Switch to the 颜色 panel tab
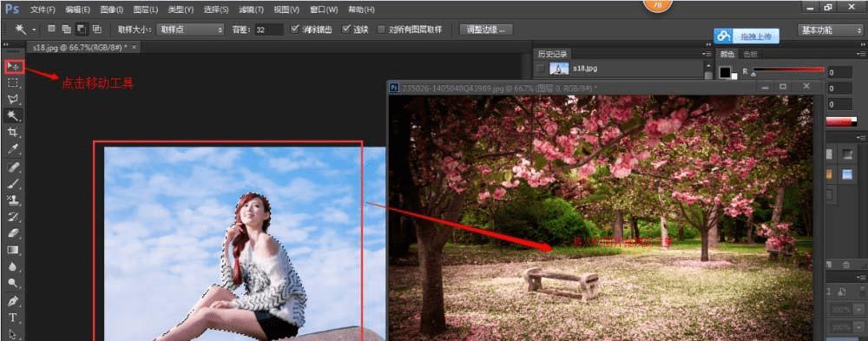The height and width of the screenshot is (341, 868). [x=727, y=54]
